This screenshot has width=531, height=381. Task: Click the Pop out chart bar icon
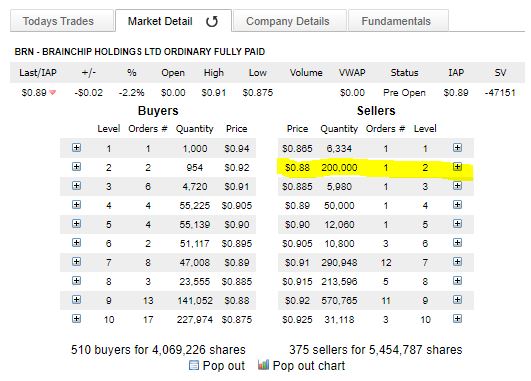point(263,365)
